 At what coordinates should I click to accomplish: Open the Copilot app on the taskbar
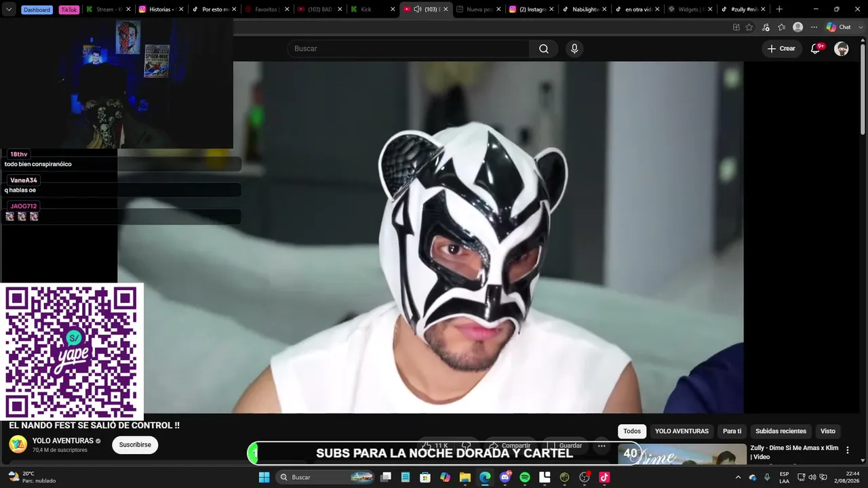[445, 477]
